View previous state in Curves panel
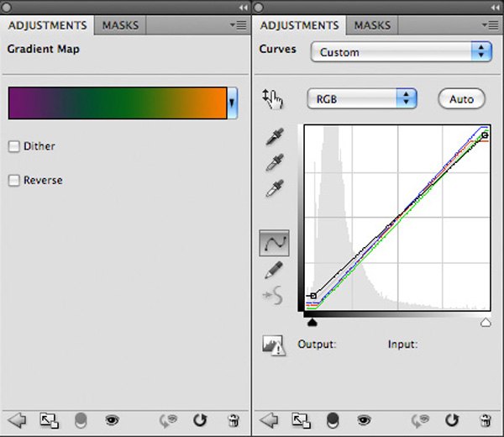 pos(421,420)
